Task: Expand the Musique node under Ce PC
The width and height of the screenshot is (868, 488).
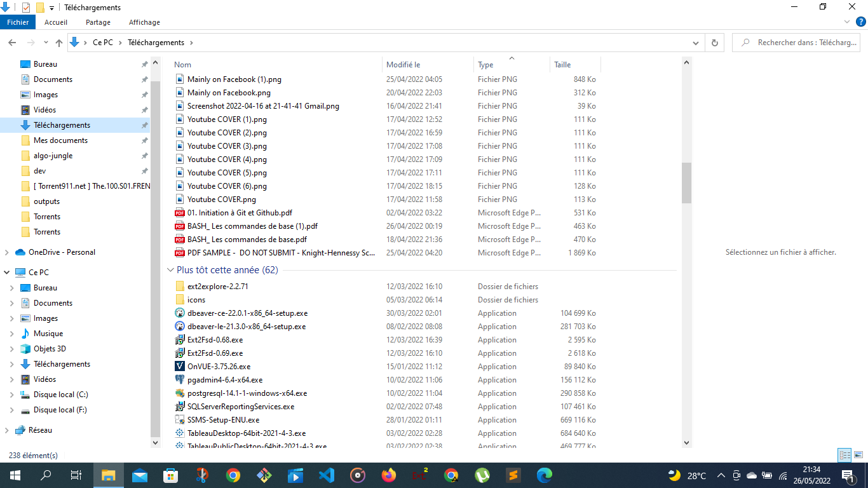Action: pos(12,334)
